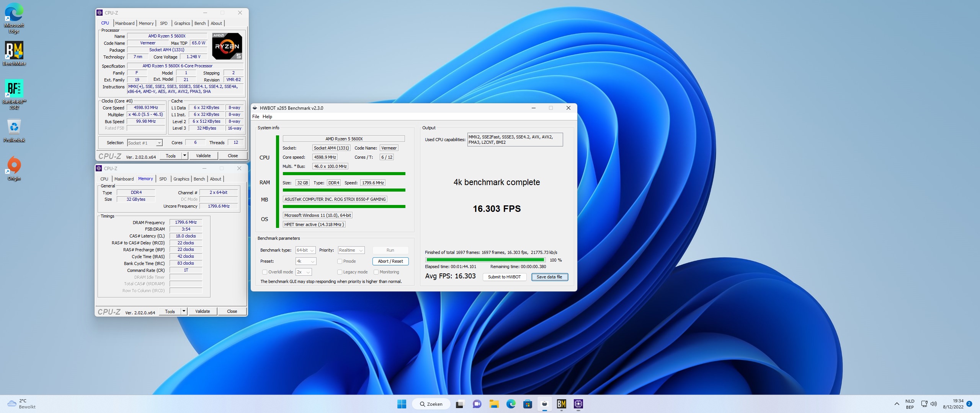980x413 pixels.
Task: Open the Teams Chat taskbar icon
Action: point(477,404)
